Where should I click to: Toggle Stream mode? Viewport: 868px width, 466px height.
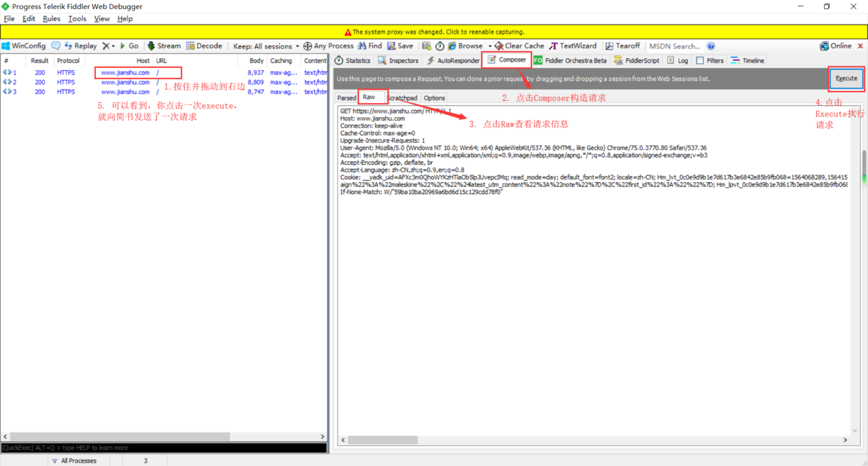[x=164, y=46]
